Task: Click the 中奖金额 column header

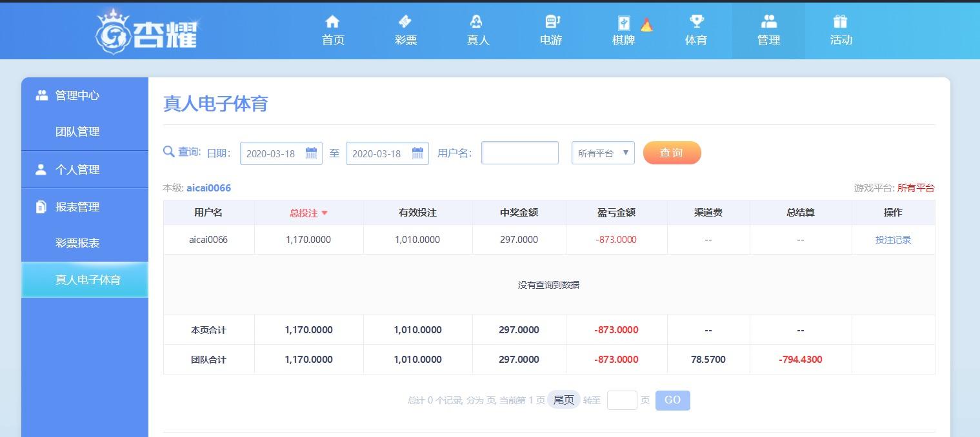Action: 519,213
